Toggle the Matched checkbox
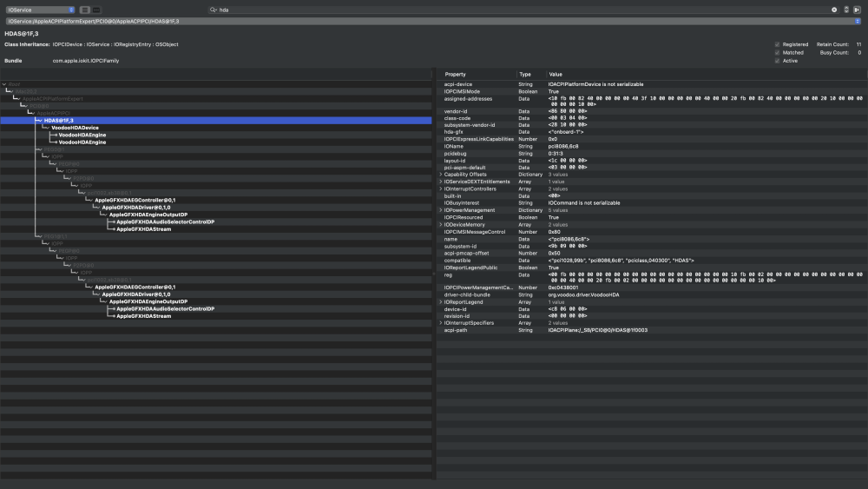 pos(777,53)
